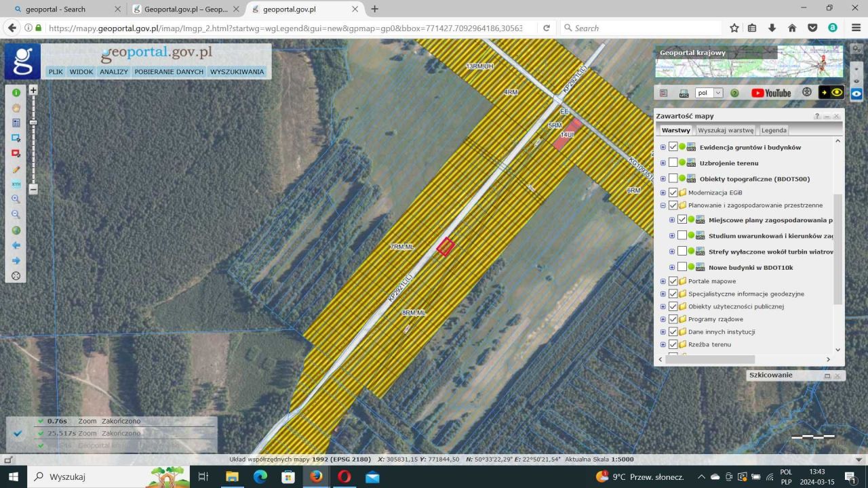868x488 pixels.
Task: Toggle Ewidencja gruntów i budynków layer checkbox
Action: point(673,147)
